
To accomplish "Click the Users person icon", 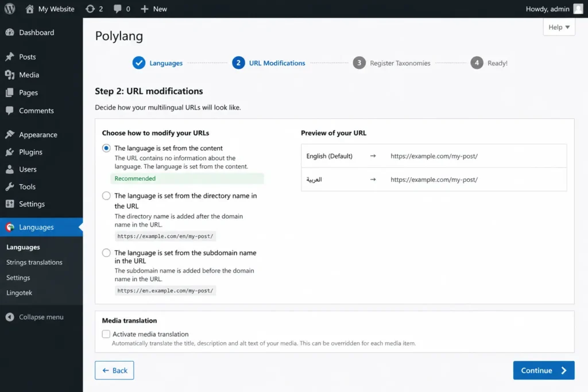I will 10,169.
